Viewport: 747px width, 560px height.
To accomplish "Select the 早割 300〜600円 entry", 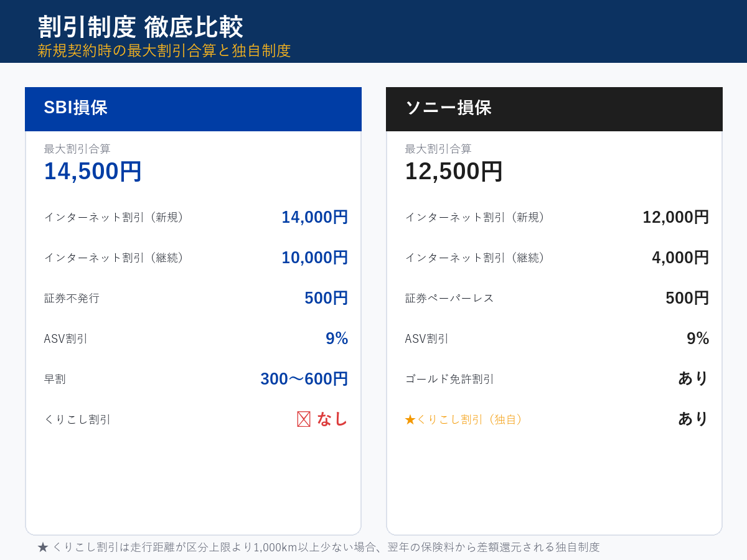I will coord(304,378).
